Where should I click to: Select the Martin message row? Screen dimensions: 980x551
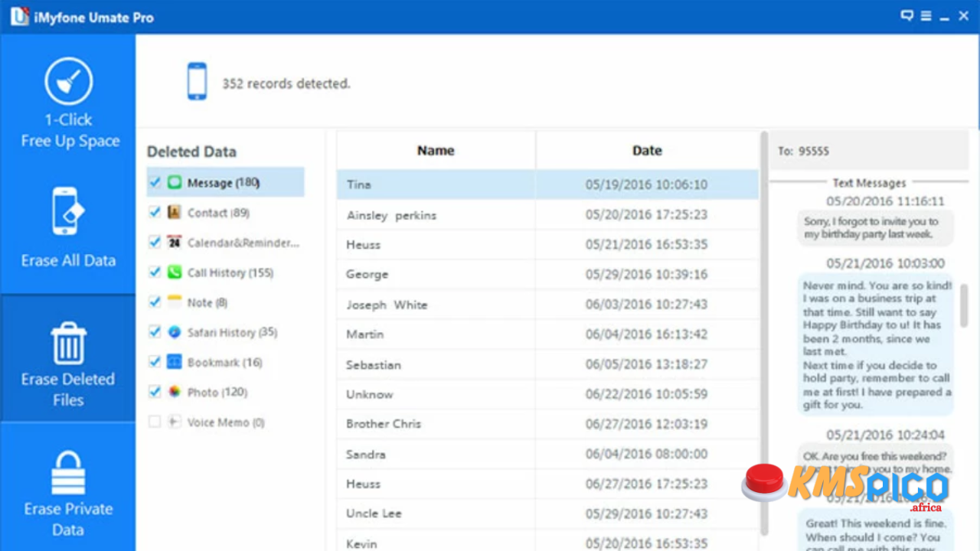pos(547,334)
